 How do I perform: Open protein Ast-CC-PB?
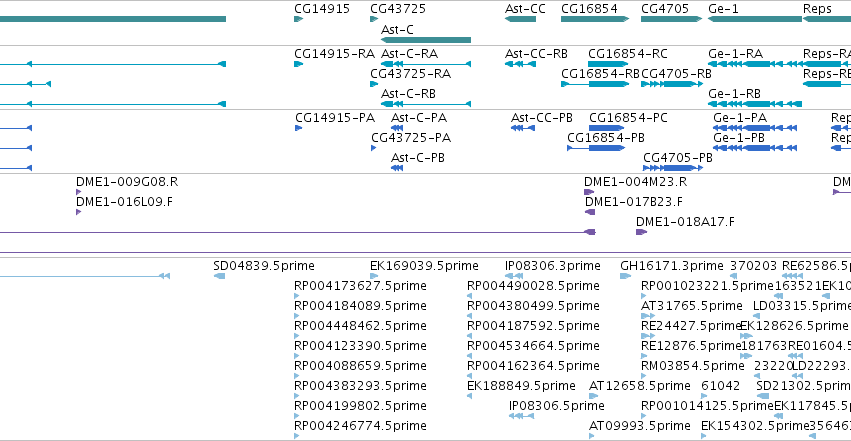pyautogui.click(x=542, y=118)
